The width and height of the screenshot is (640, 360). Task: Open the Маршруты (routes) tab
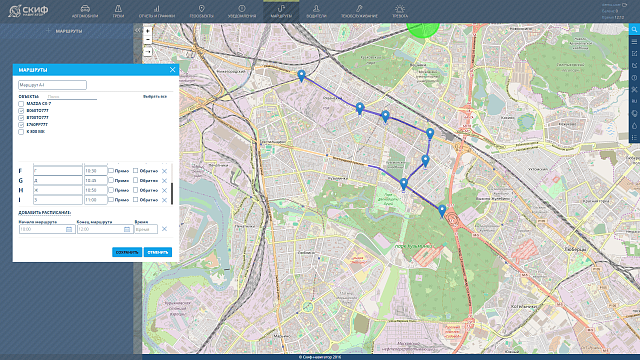281,11
